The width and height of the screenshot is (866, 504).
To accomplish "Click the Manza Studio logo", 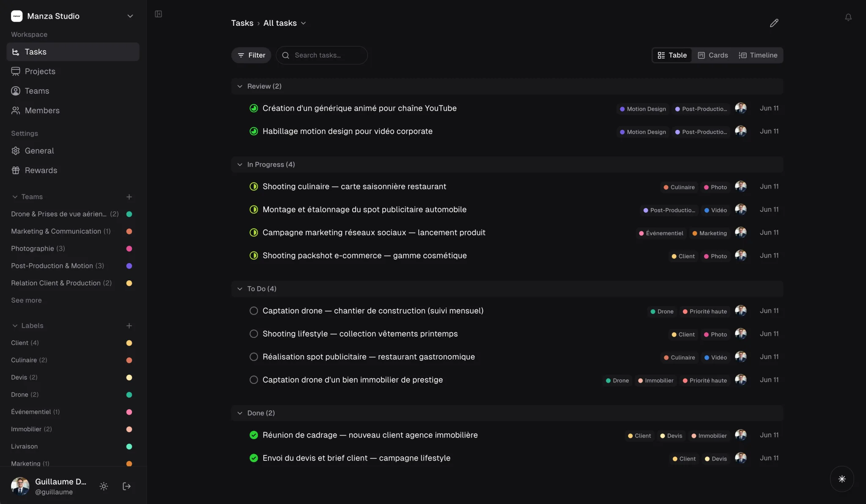I will (x=16, y=16).
